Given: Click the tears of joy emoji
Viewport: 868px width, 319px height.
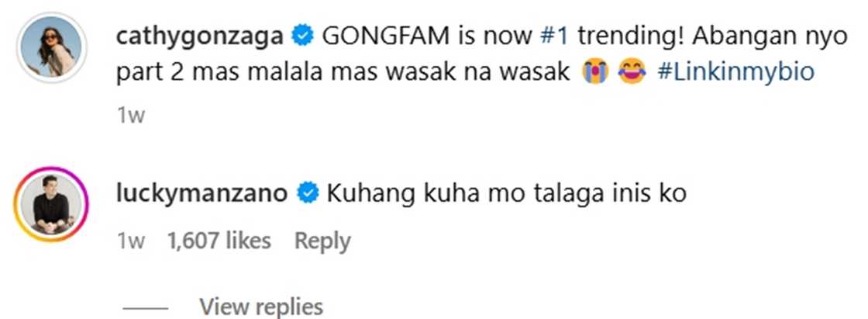Looking at the screenshot, I should tap(632, 74).
